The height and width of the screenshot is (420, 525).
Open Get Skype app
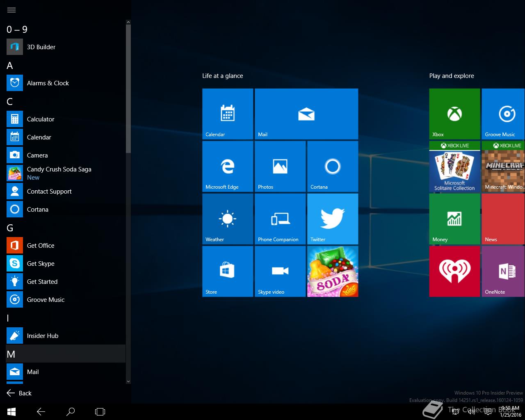(66, 263)
